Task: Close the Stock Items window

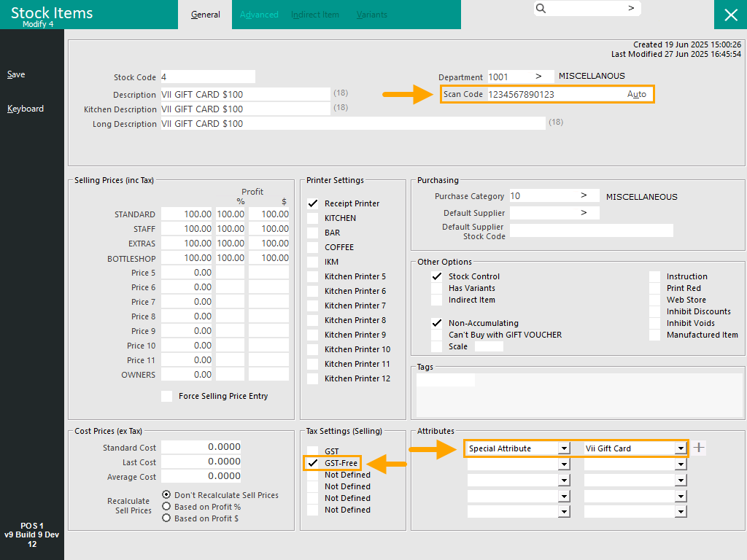Action: coord(730,15)
